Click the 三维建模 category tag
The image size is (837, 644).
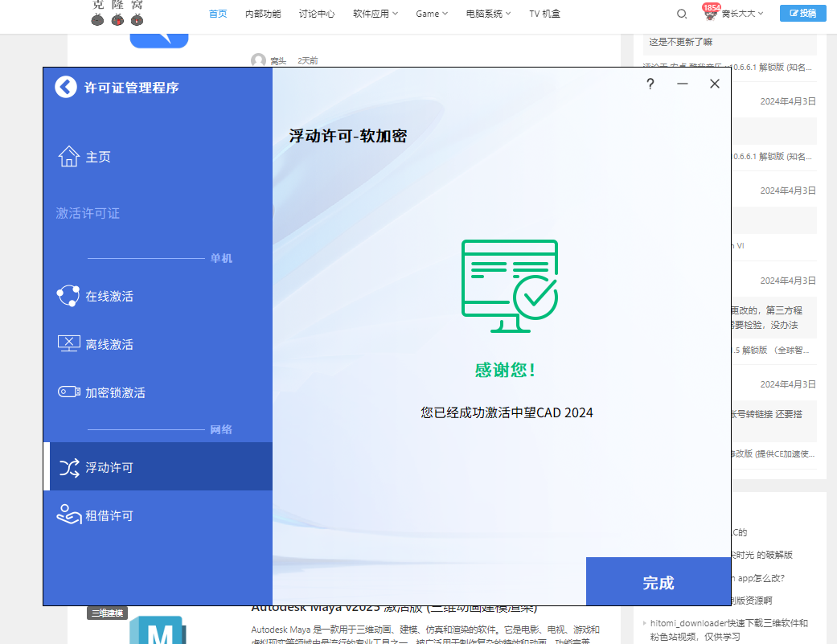[107, 613]
